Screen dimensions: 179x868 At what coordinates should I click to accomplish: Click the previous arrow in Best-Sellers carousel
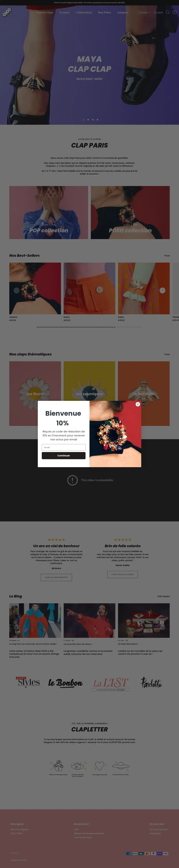click(x=16, y=290)
